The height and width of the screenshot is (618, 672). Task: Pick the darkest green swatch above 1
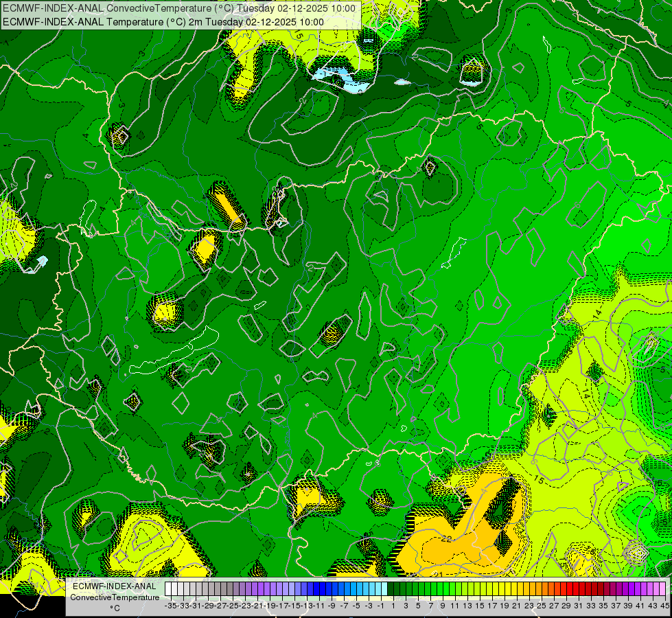coord(391,588)
